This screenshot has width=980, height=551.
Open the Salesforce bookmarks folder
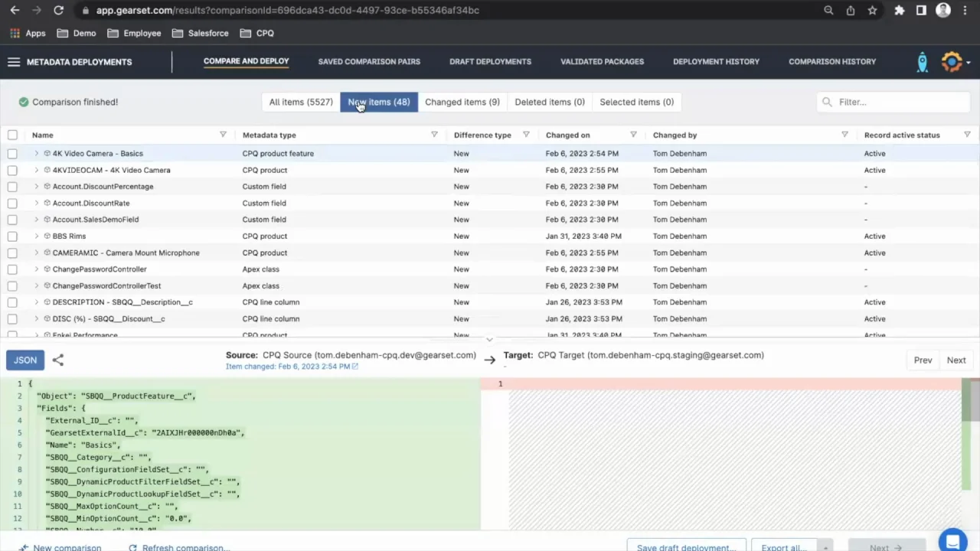coord(201,33)
